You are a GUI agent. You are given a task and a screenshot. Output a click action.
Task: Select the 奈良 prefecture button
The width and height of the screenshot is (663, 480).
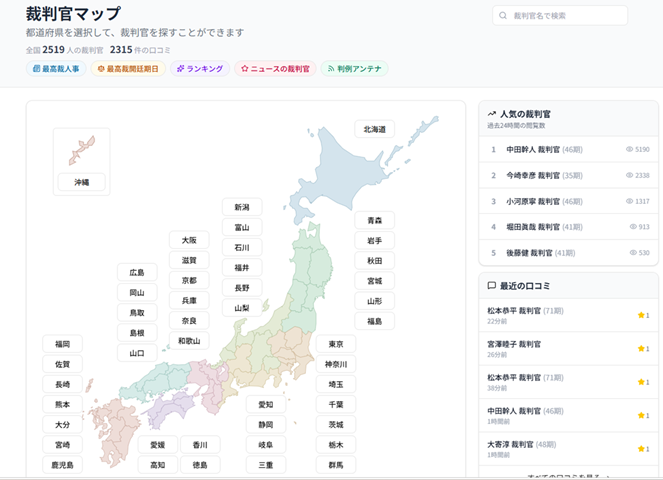(189, 321)
